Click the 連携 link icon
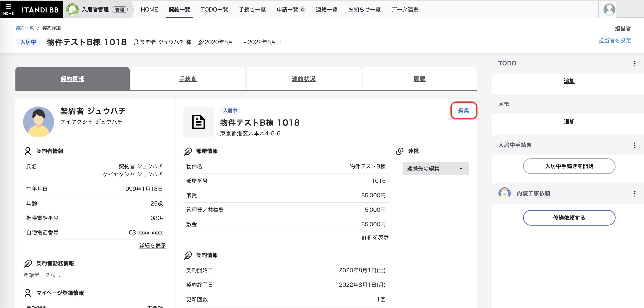This screenshot has height=308, width=644. tap(400, 151)
